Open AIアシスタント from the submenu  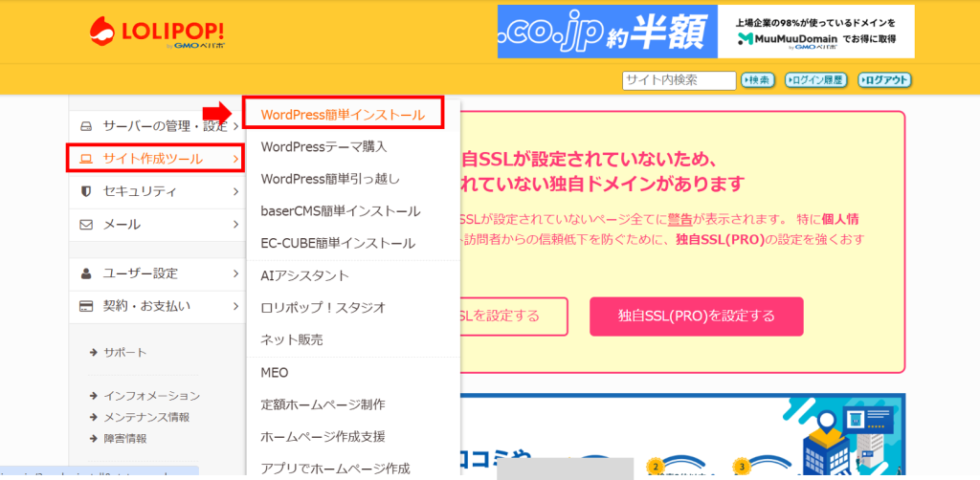304,275
